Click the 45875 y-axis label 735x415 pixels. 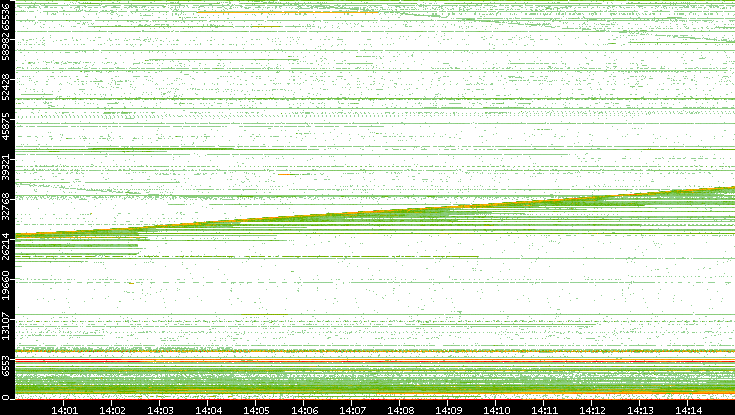click(7, 125)
